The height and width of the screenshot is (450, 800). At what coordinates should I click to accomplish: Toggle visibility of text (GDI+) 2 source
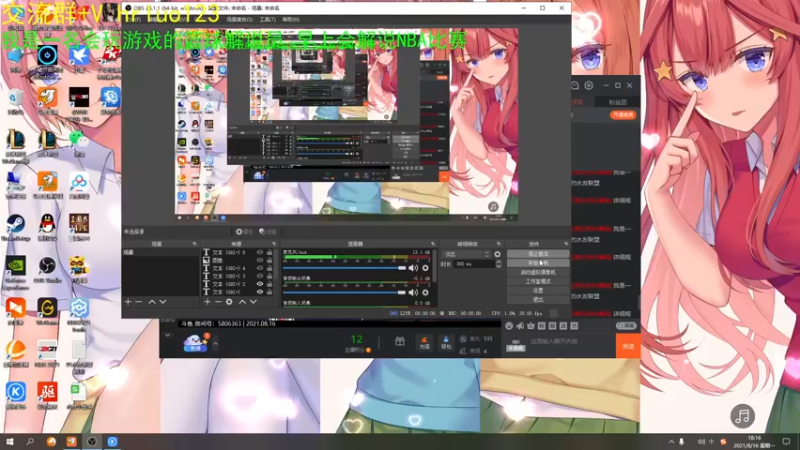point(260,284)
